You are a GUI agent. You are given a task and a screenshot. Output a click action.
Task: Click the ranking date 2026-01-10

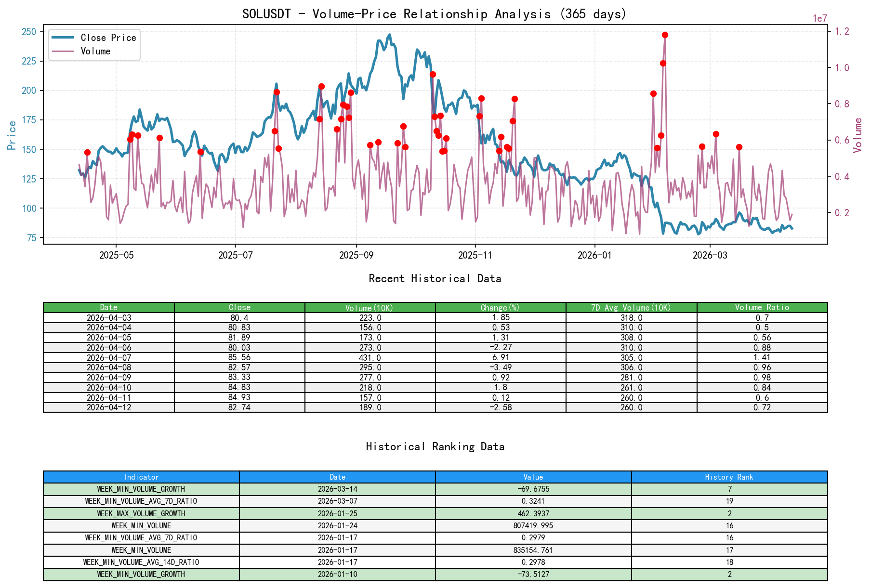click(x=337, y=574)
